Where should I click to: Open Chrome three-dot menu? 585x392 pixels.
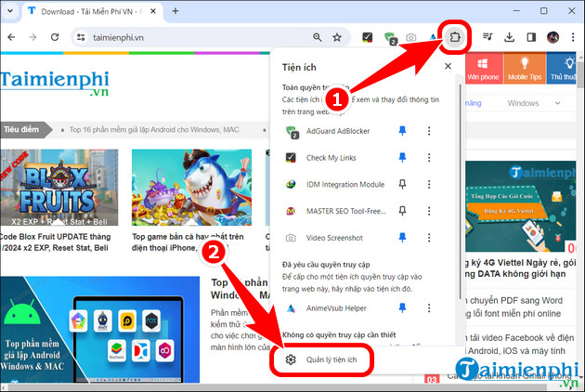pyautogui.click(x=573, y=37)
